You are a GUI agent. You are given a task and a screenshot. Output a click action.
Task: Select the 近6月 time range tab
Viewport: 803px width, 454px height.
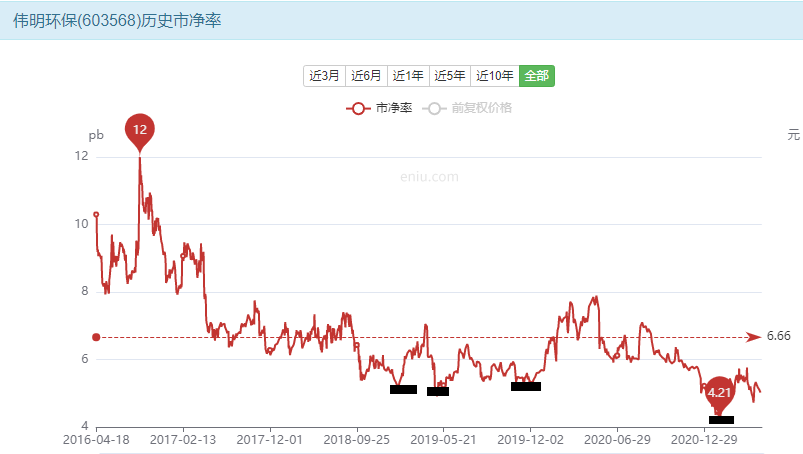point(366,76)
